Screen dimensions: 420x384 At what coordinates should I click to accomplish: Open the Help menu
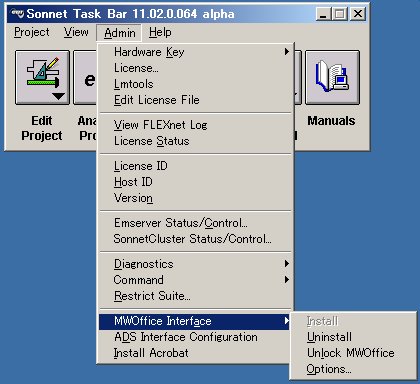160,32
